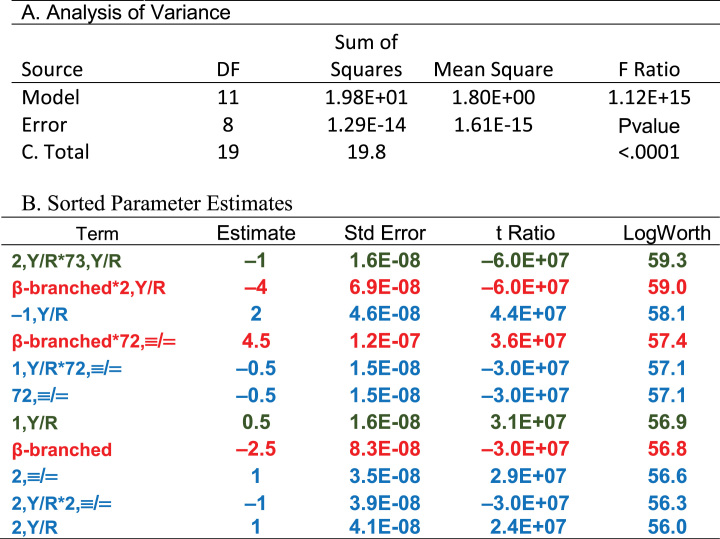This screenshot has width=720, height=539.
Task: Click the 'A. Analysis of Variance' heading
Action: (126, 12)
